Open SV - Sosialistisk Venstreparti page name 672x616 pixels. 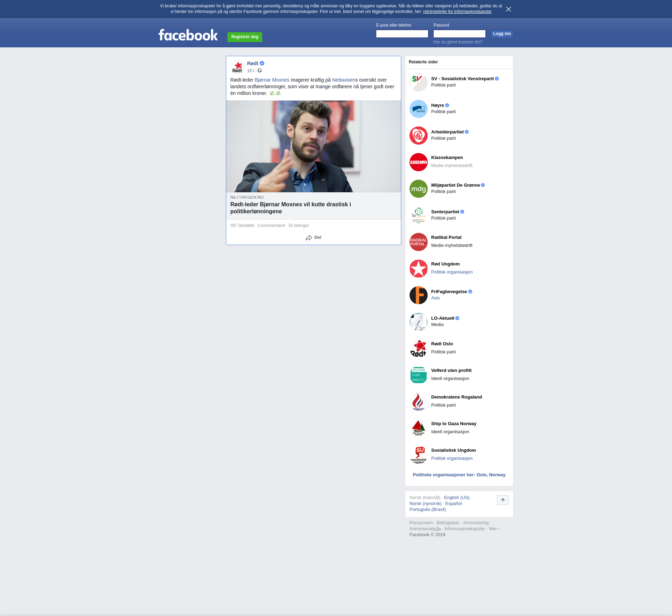click(462, 79)
